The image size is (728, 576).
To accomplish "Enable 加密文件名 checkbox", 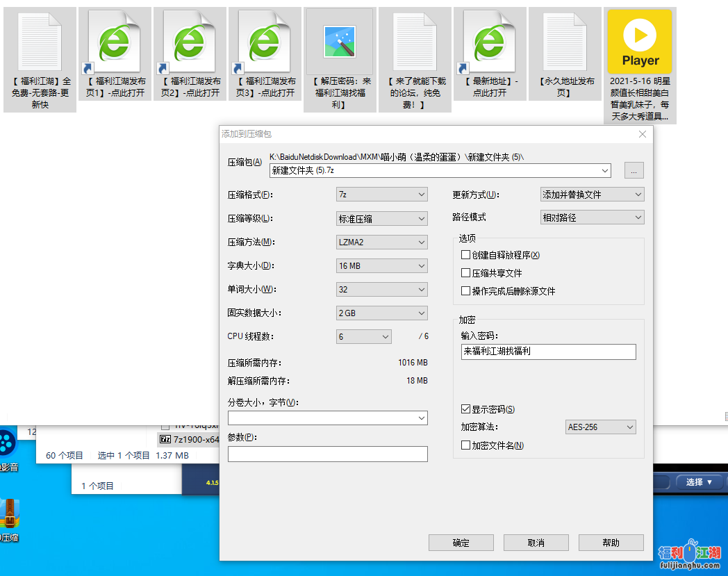I will point(466,445).
